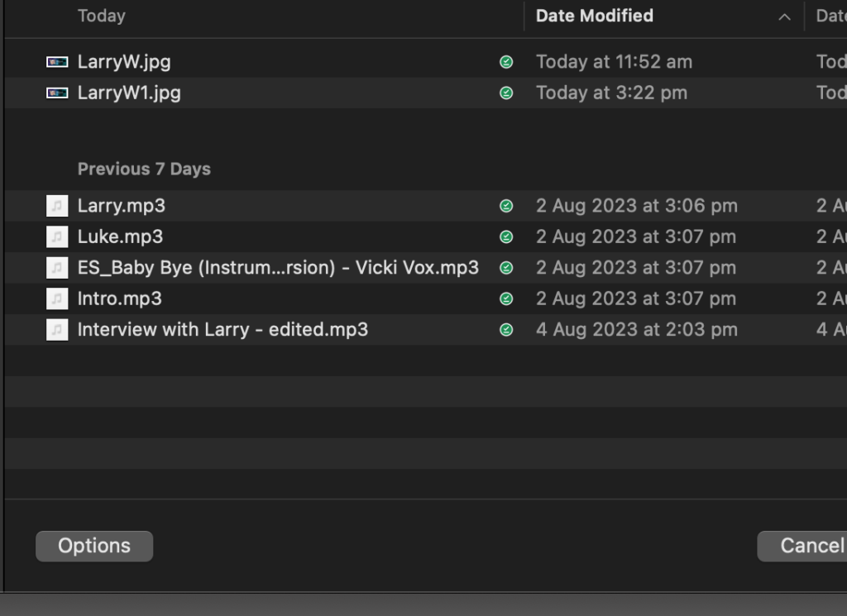Click the LarryW1.jpg image thumbnail icon
847x616 pixels.
(x=57, y=93)
